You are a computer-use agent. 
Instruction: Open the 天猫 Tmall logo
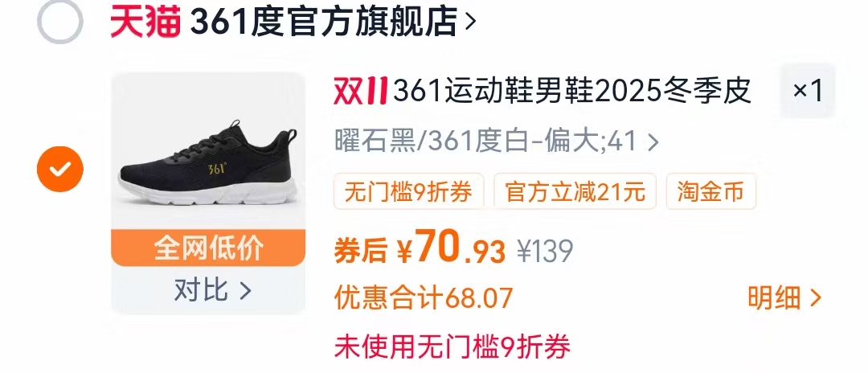coord(145,22)
